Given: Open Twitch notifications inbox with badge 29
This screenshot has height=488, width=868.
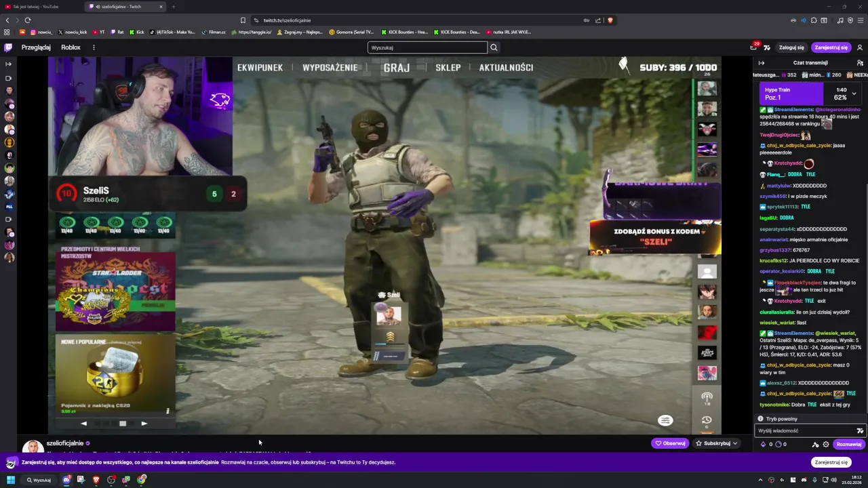Looking at the screenshot, I should pyautogui.click(x=753, y=47).
